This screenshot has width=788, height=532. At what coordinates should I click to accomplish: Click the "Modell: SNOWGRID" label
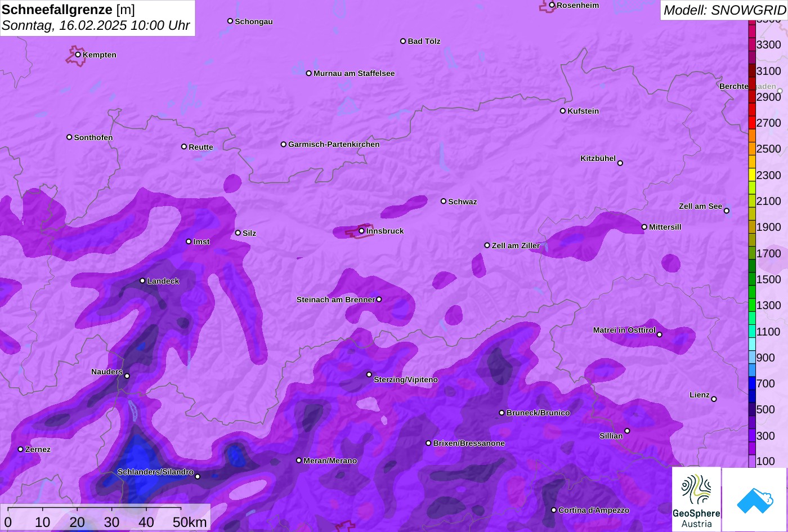pyautogui.click(x=724, y=10)
